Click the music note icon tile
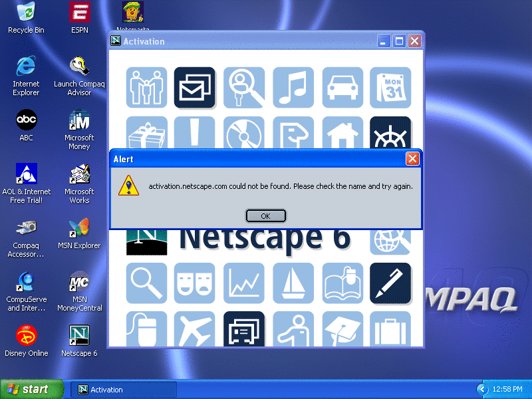Viewport: 532px width, 399px height. coord(293,88)
